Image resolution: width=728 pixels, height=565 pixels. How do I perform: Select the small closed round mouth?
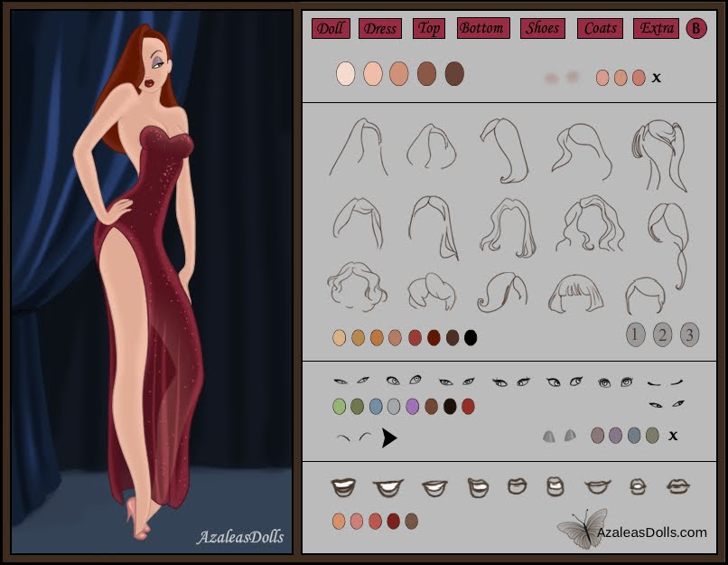(517, 486)
